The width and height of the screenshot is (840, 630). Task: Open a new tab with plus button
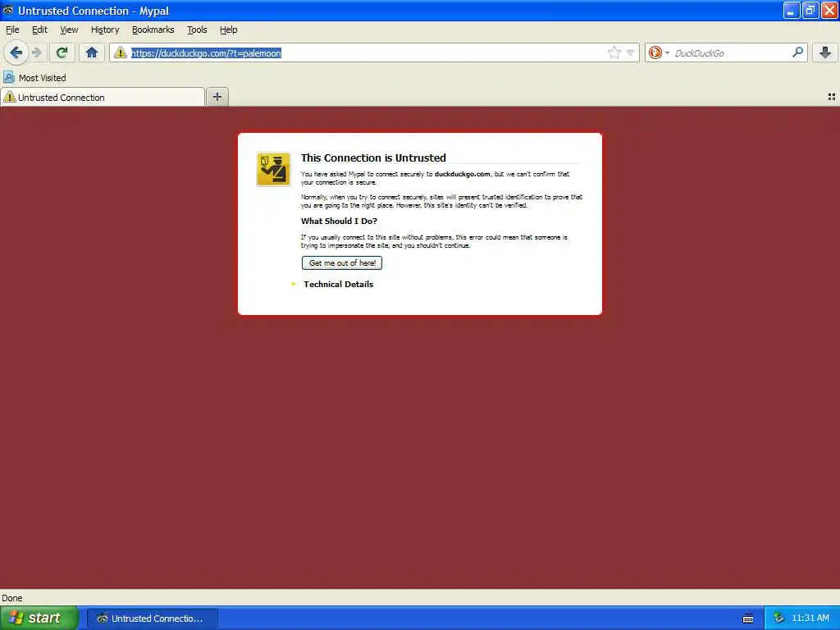[x=217, y=97]
